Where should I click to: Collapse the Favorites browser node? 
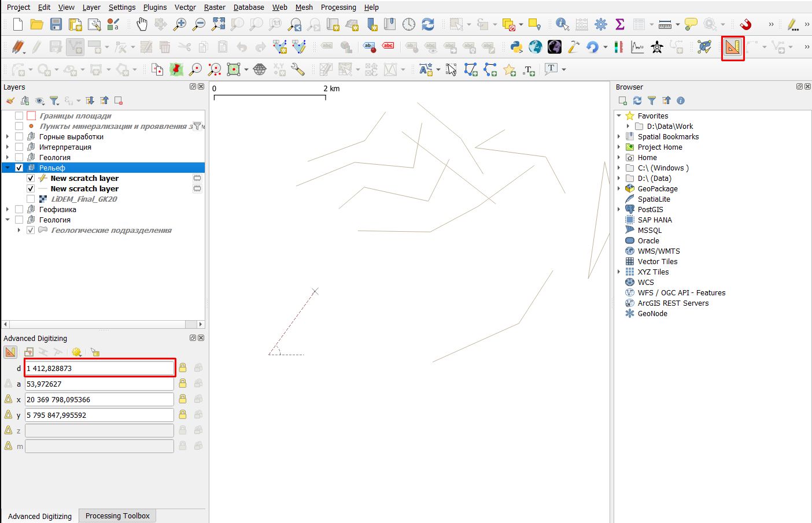pyautogui.click(x=619, y=116)
